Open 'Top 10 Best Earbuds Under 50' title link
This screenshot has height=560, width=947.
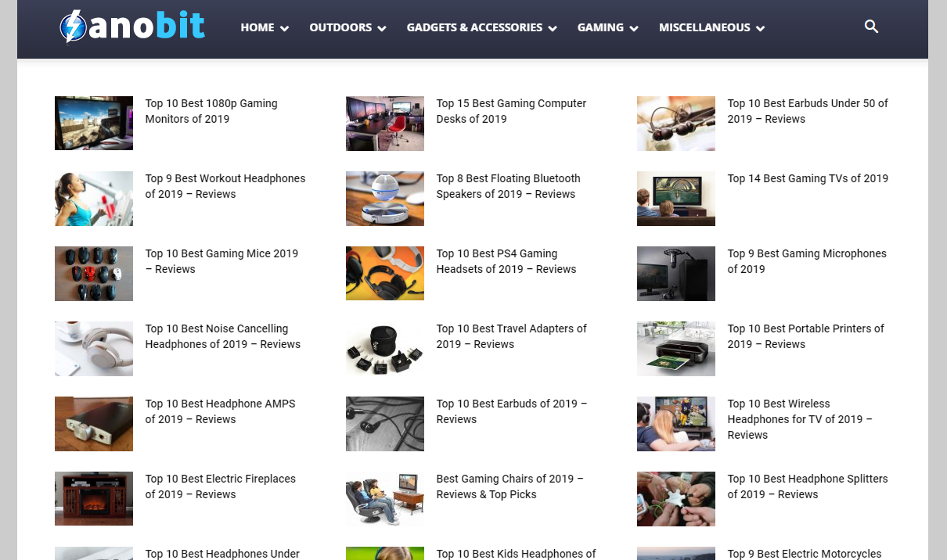808,111
